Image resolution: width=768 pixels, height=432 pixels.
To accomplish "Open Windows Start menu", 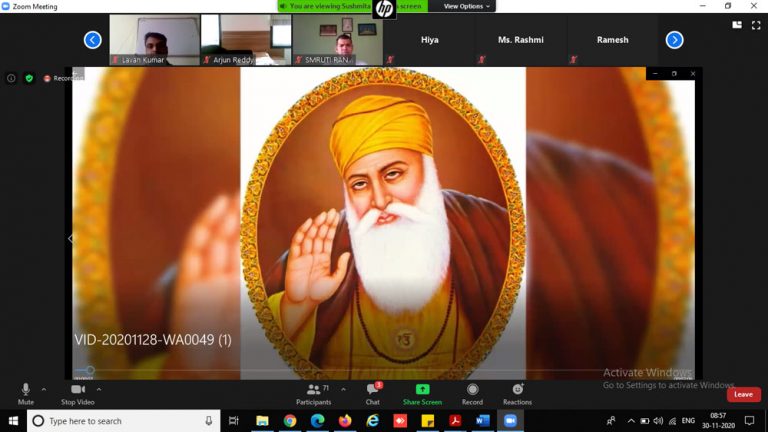I will point(13,421).
